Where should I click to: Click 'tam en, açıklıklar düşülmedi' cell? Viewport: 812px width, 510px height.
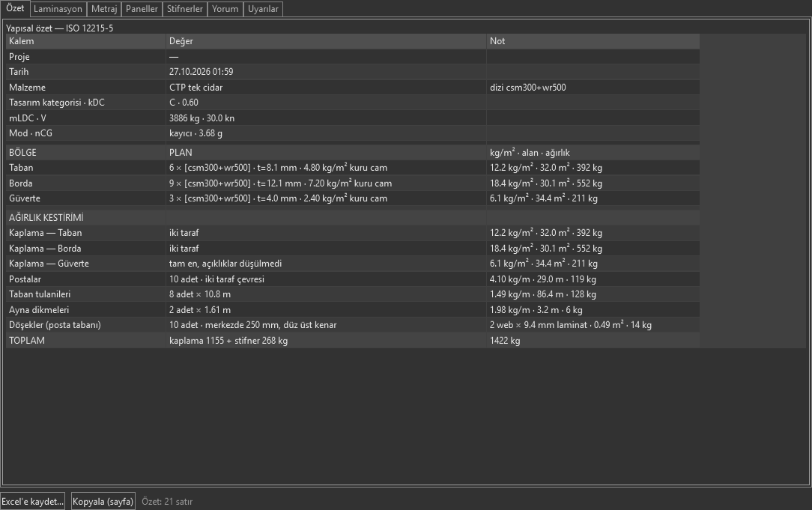click(x=327, y=264)
